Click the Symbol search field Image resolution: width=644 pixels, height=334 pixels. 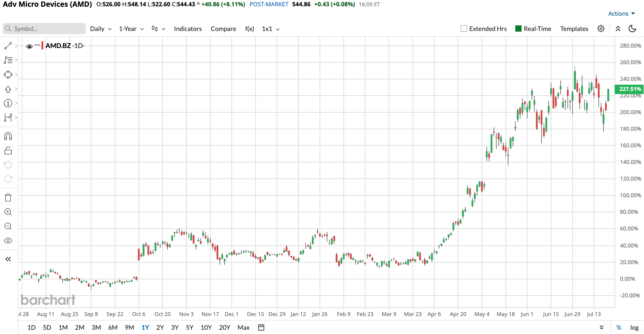pos(44,29)
